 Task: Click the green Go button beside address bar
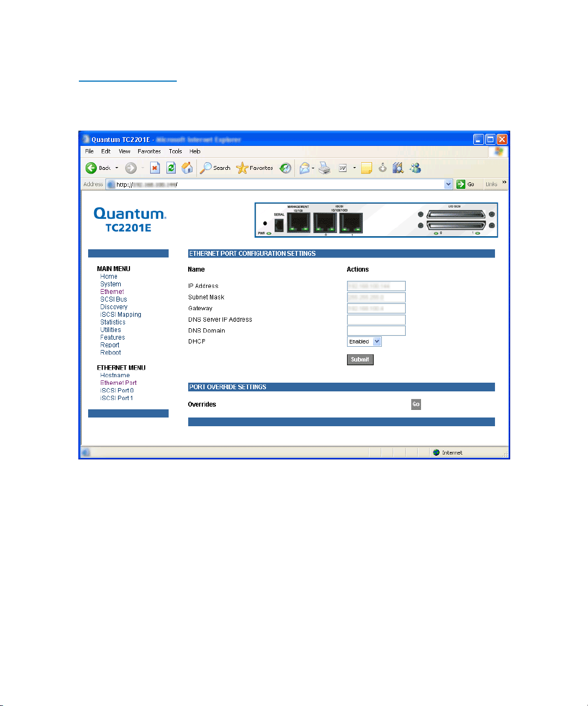point(466,185)
